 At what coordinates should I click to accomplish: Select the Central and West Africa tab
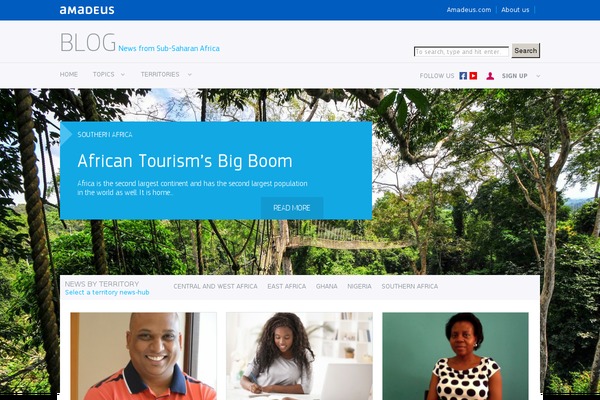click(215, 286)
